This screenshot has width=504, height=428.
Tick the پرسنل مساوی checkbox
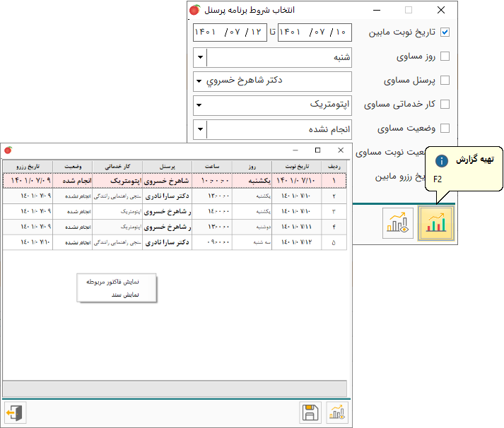[445, 81]
